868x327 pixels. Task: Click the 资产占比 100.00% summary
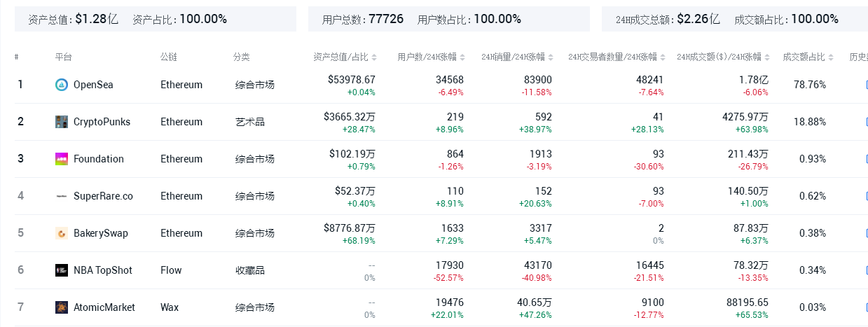click(179, 20)
